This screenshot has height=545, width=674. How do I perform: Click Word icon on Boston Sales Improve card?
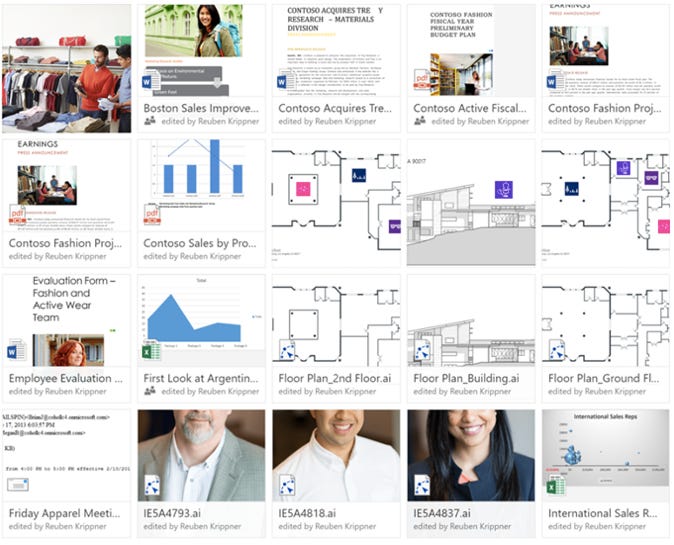click(x=151, y=80)
